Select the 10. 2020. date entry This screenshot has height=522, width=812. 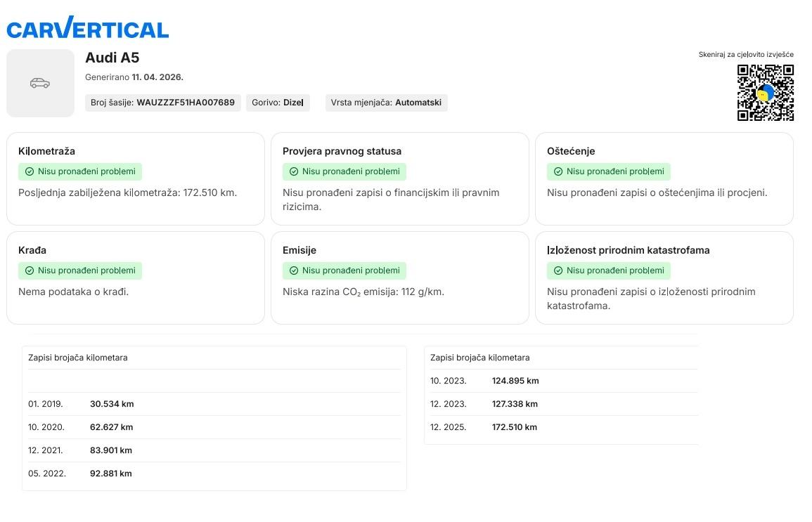click(x=46, y=427)
